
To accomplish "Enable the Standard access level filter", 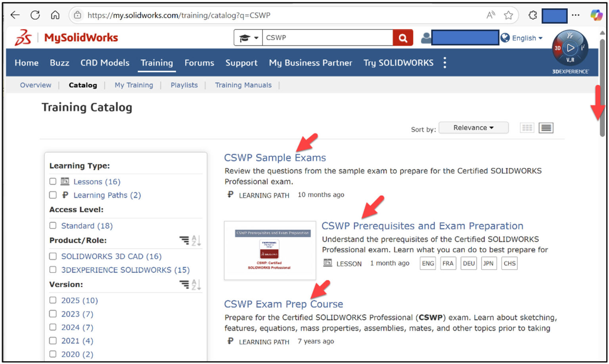I will coord(53,225).
